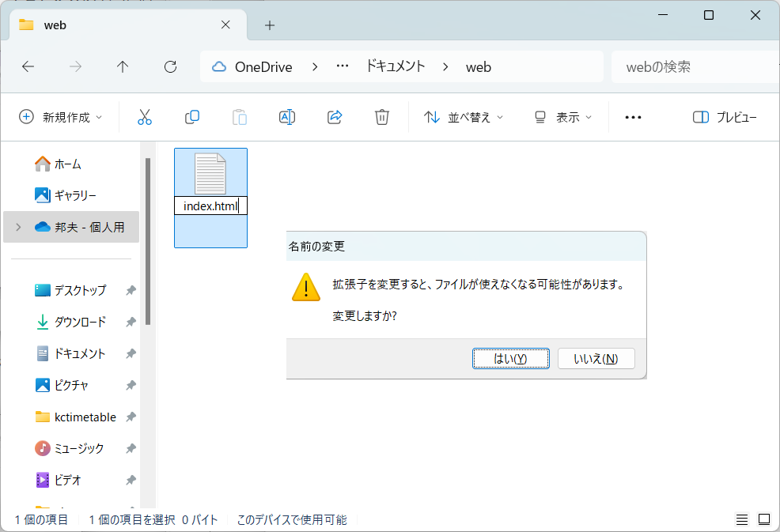The image size is (780, 532).
Task: Switch to large thumbnails view via status bar icon
Action: (x=764, y=519)
